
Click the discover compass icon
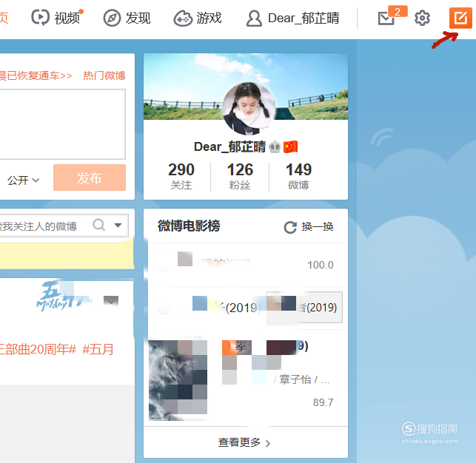click(112, 18)
